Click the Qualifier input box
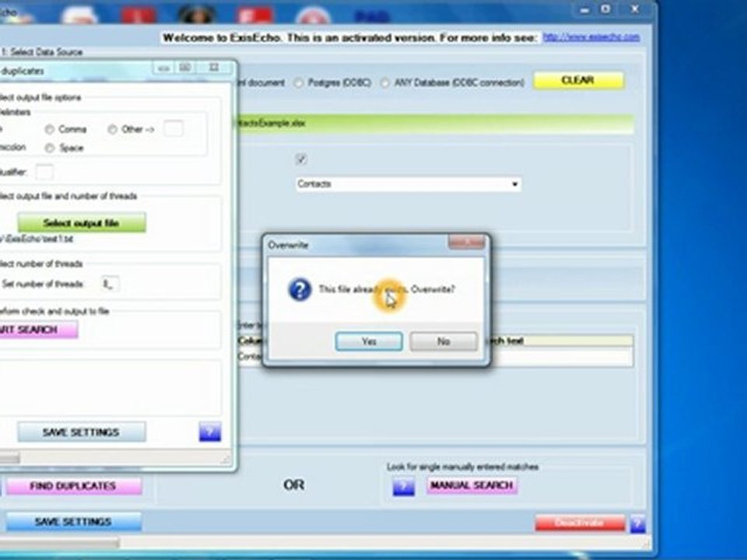 [x=45, y=172]
